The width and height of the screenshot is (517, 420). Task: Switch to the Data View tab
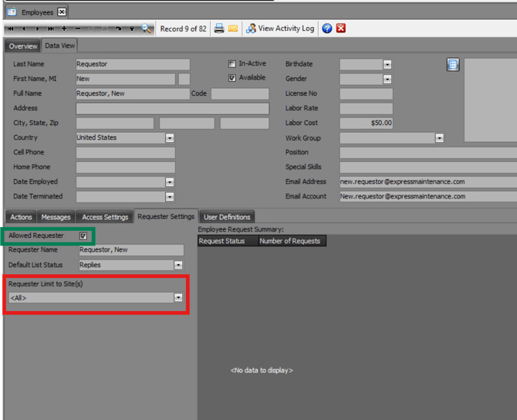click(x=59, y=46)
